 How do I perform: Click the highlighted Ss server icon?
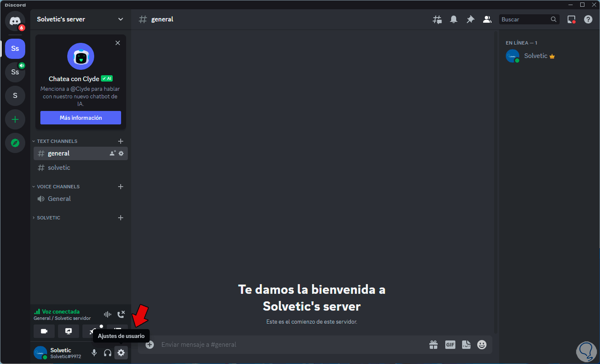pos(15,48)
